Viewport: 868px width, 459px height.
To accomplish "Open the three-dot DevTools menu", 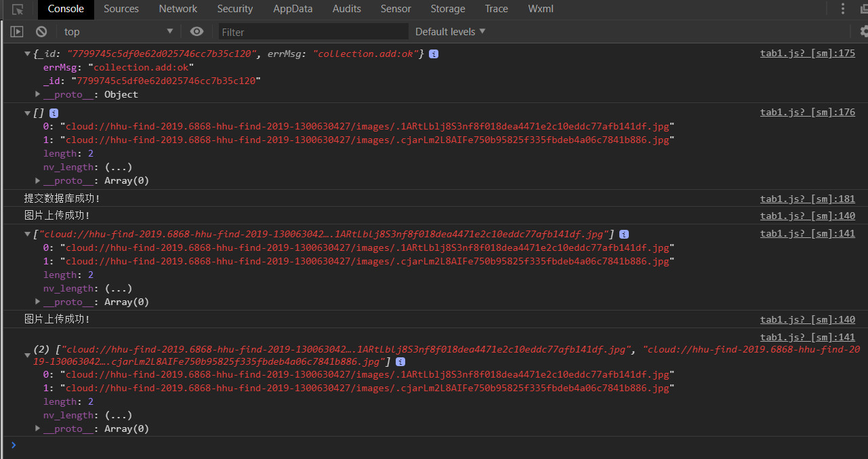I will coord(844,9).
